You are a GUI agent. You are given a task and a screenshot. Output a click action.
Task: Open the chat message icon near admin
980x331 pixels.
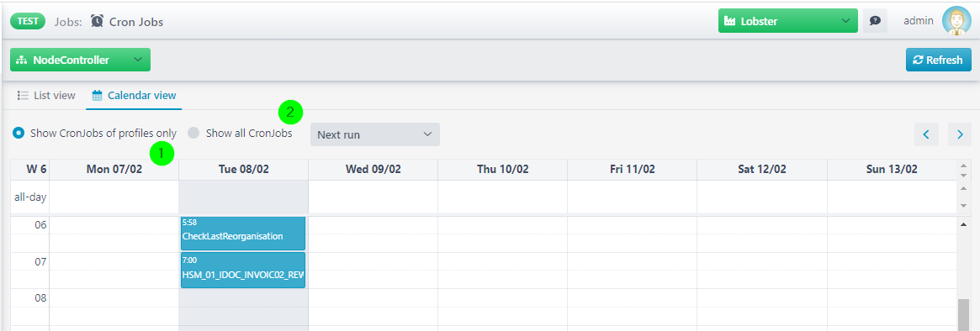875,21
